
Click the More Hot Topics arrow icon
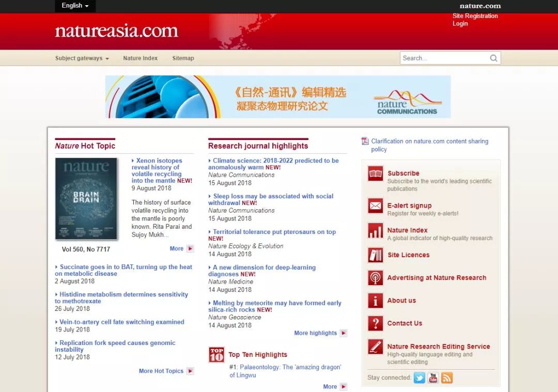pos(190,371)
